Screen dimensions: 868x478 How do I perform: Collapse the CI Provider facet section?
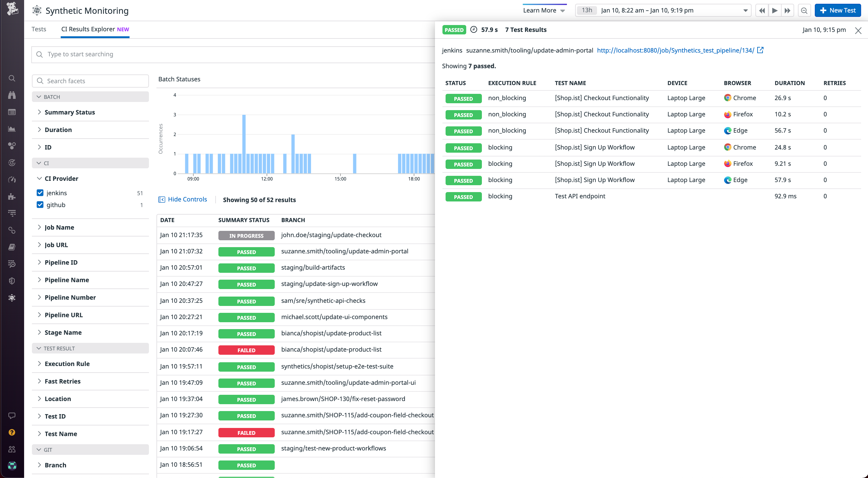tap(39, 178)
